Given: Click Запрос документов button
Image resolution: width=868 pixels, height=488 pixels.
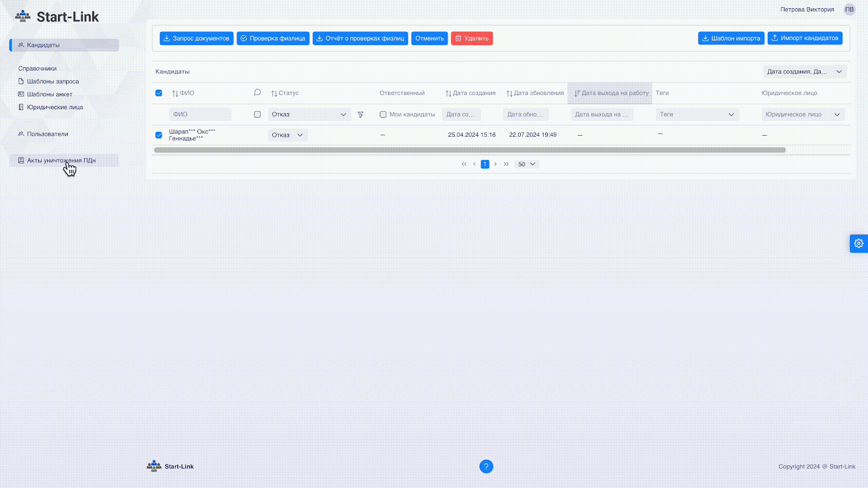Looking at the screenshot, I should (196, 39).
